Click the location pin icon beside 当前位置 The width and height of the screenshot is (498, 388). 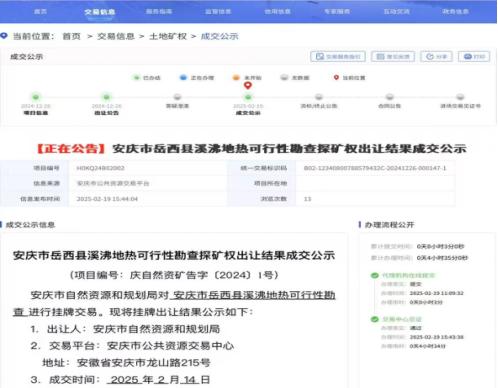point(4,36)
